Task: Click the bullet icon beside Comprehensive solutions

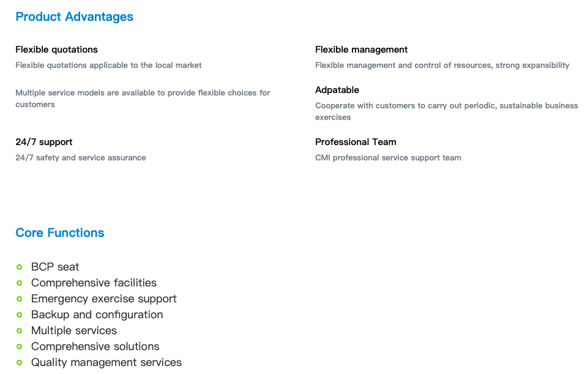Action: (x=20, y=346)
